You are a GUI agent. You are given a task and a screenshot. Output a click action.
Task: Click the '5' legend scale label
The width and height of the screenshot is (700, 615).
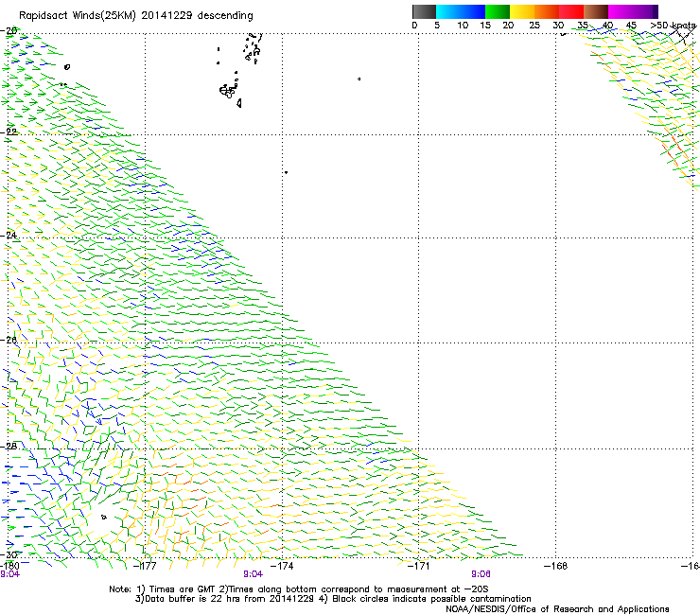437,26
